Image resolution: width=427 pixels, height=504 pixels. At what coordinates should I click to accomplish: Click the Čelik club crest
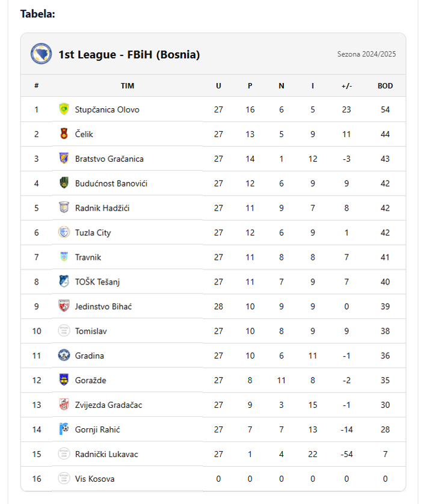click(x=64, y=134)
